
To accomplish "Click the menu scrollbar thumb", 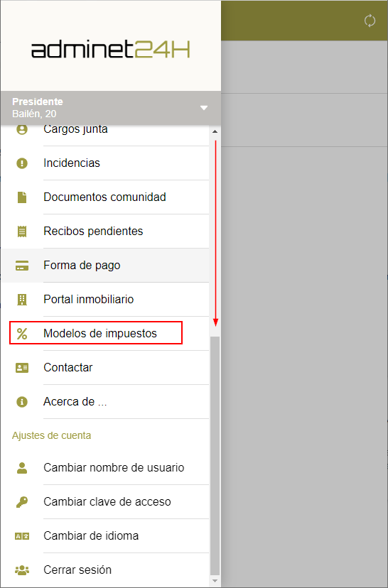I will 215,455.
